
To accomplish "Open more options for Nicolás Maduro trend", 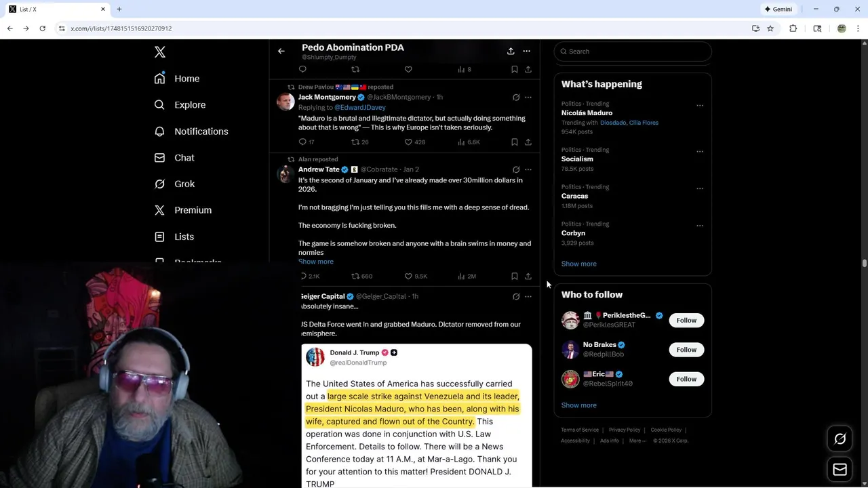I will point(700,106).
